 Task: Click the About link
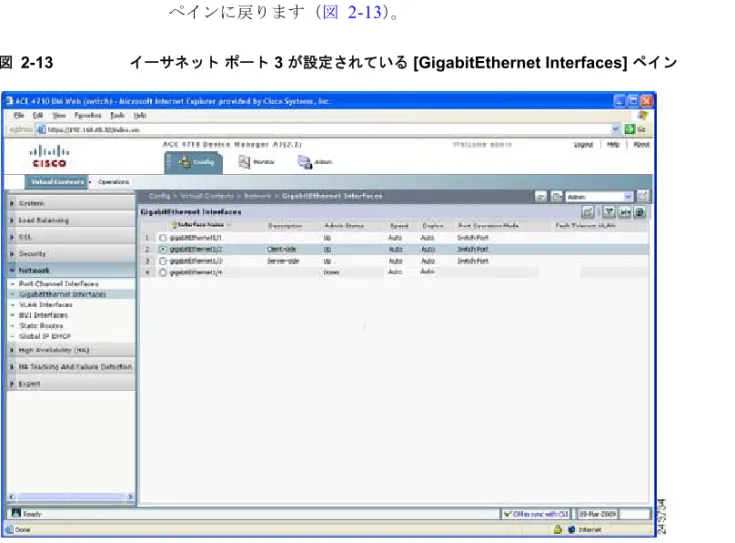pyautogui.click(x=641, y=144)
